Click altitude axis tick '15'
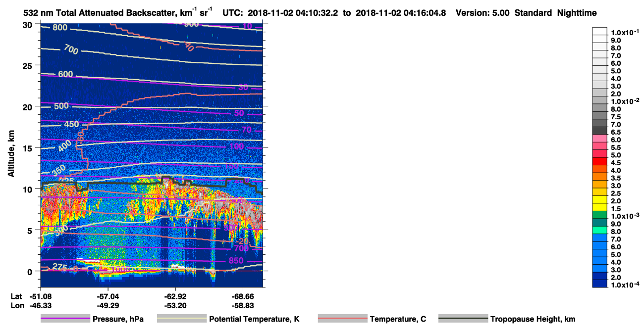Viewport: 644px width, 330px height. [x=27, y=148]
